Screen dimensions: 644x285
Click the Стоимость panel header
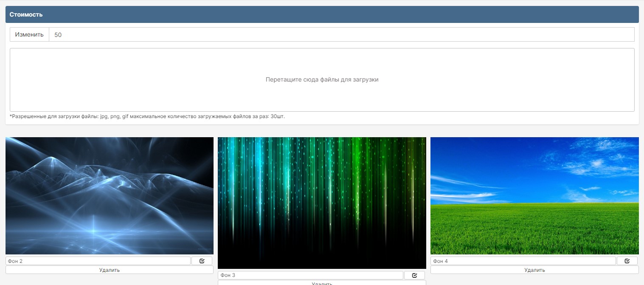(x=322, y=14)
